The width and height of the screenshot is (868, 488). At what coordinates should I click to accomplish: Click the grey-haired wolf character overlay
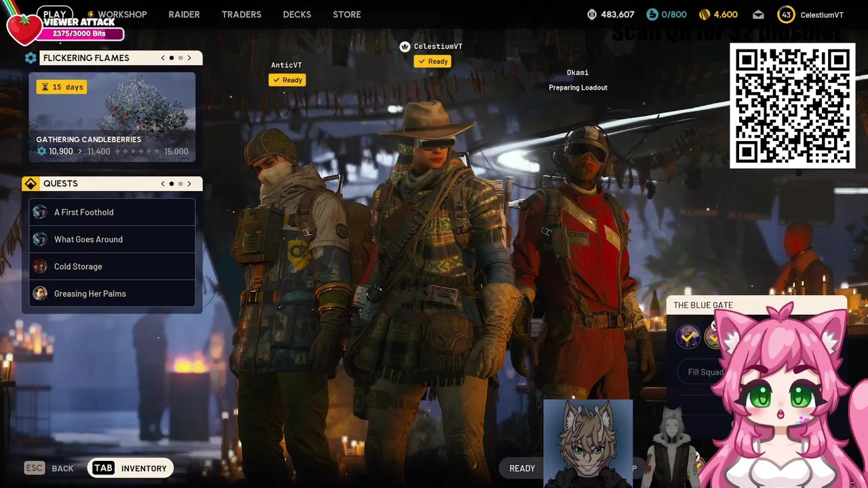click(671, 447)
